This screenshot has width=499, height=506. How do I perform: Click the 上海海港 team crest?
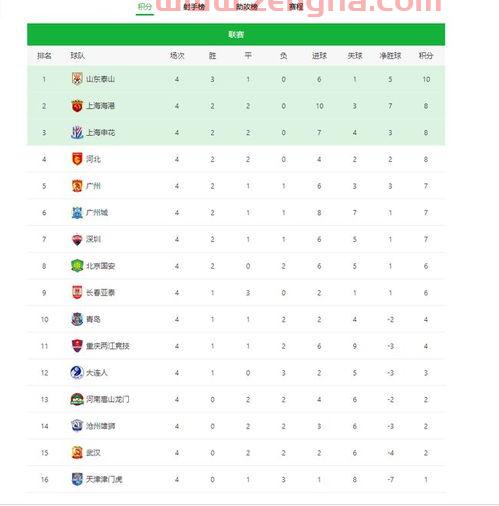pyautogui.click(x=77, y=106)
